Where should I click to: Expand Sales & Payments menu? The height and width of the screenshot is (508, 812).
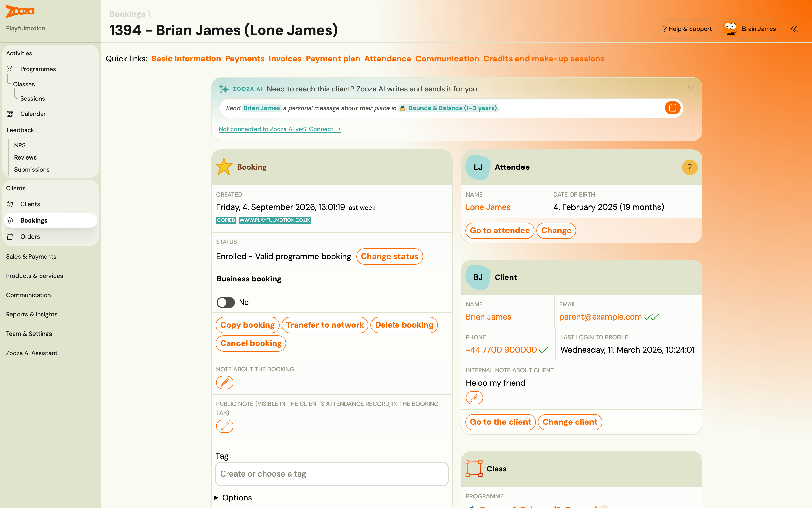coord(31,256)
